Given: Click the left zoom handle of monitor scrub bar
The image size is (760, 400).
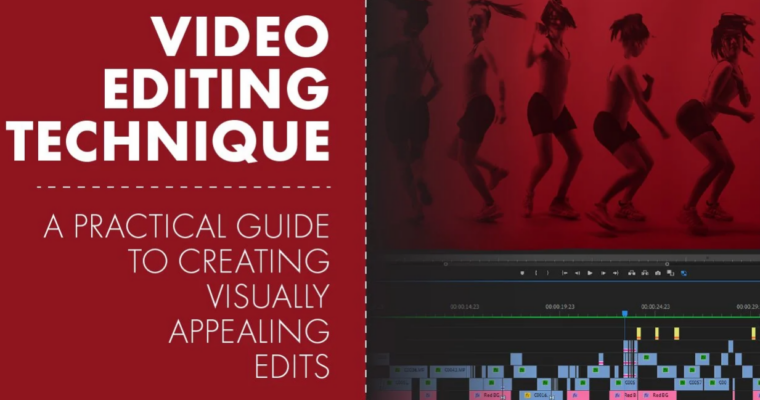Looking at the screenshot, I should coord(446,264).
